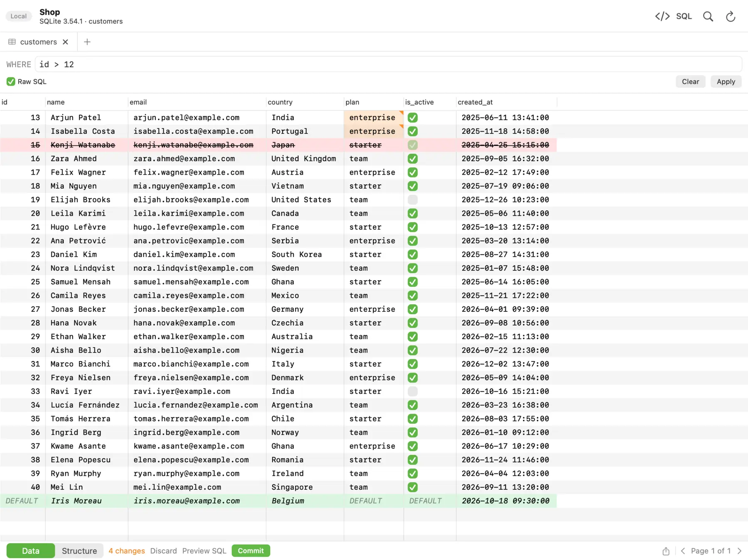Toggle is_active for Mei Lin
Viewport: 748px width, 560px height.
tap(413, 487)
